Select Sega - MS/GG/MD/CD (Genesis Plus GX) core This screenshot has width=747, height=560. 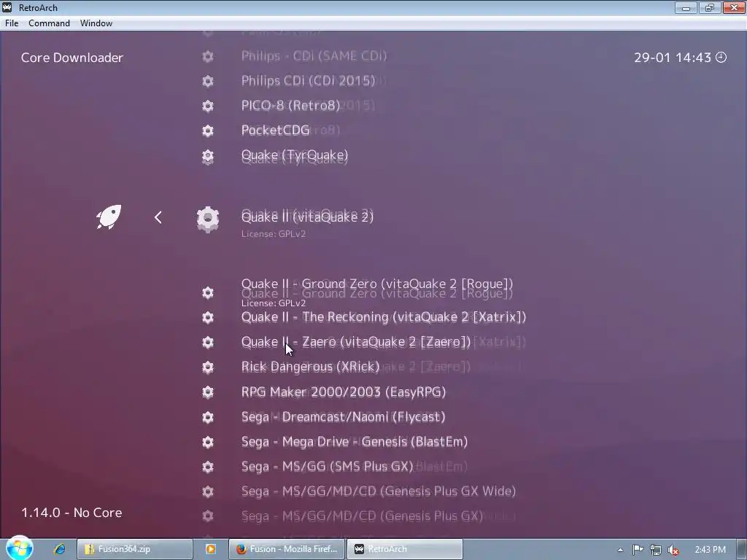(362, 516)
